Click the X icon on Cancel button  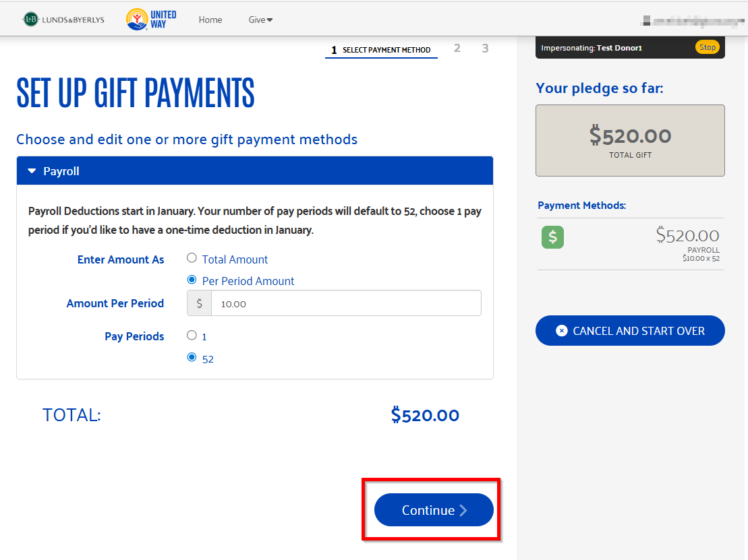click(x=561, y=331)
